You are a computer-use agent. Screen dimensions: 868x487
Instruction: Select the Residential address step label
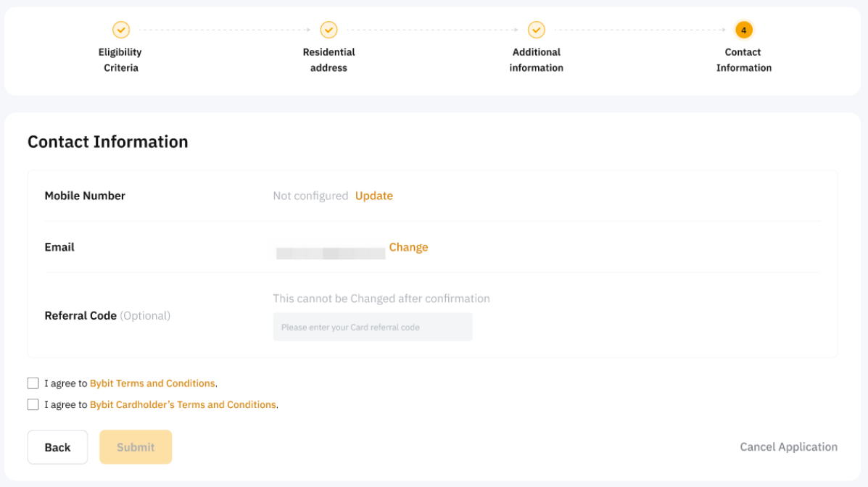(x=328, y=60)
